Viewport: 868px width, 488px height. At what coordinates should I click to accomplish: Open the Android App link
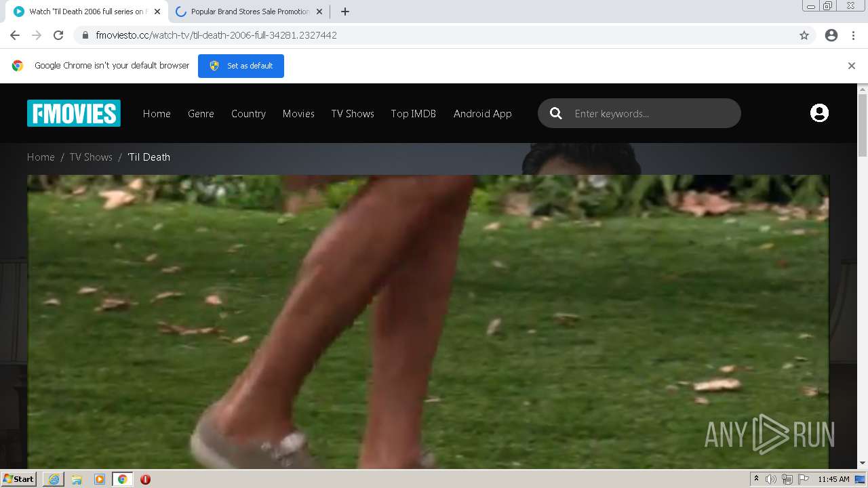click(482, 113)
